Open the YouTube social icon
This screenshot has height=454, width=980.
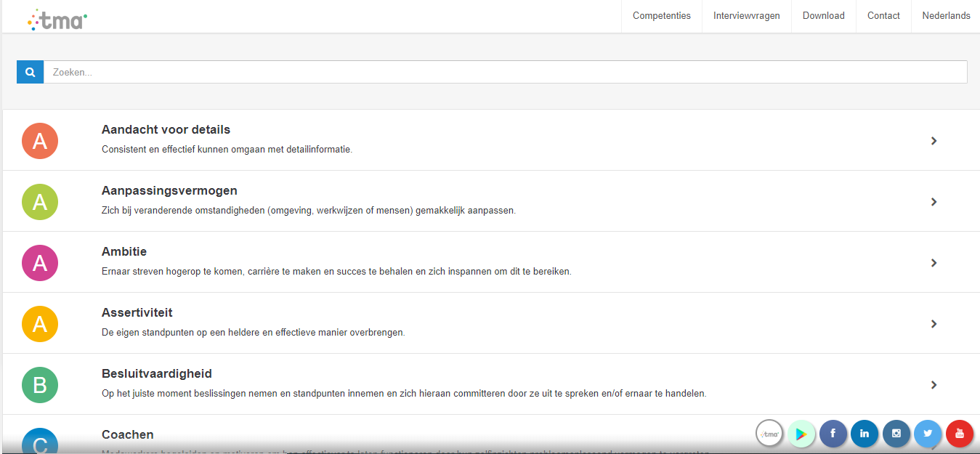pyautogui.click(x=960, y=434)
